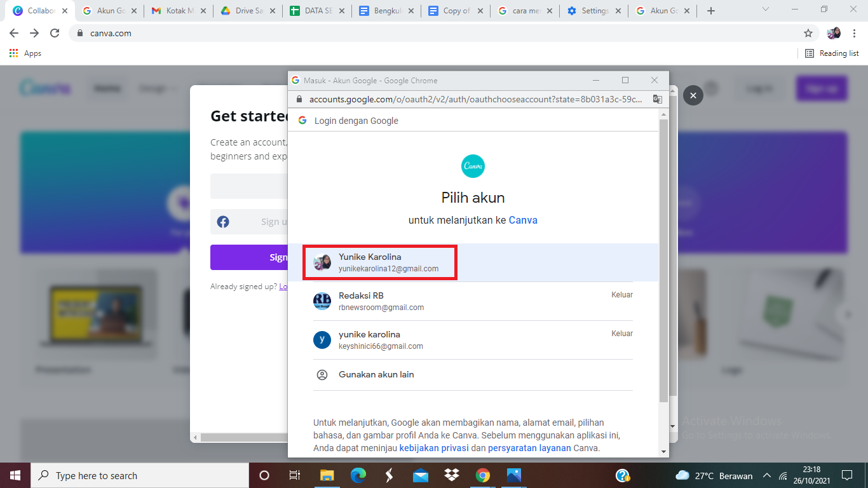Viewport: 868px width, 488px height.
Task: Switch to the Kotak Masuk Gmail tab
Action: pos(177,11)
